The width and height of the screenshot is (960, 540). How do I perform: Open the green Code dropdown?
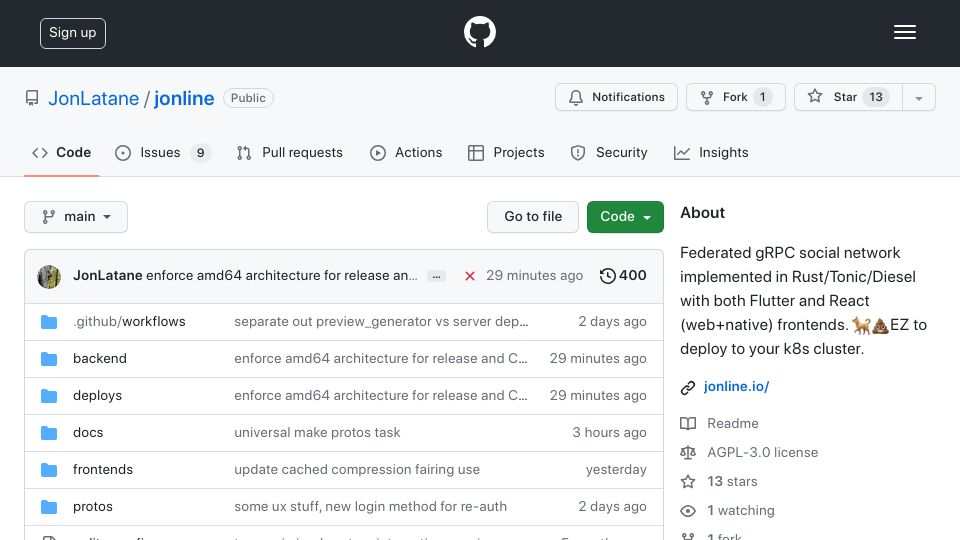point(625,217)
